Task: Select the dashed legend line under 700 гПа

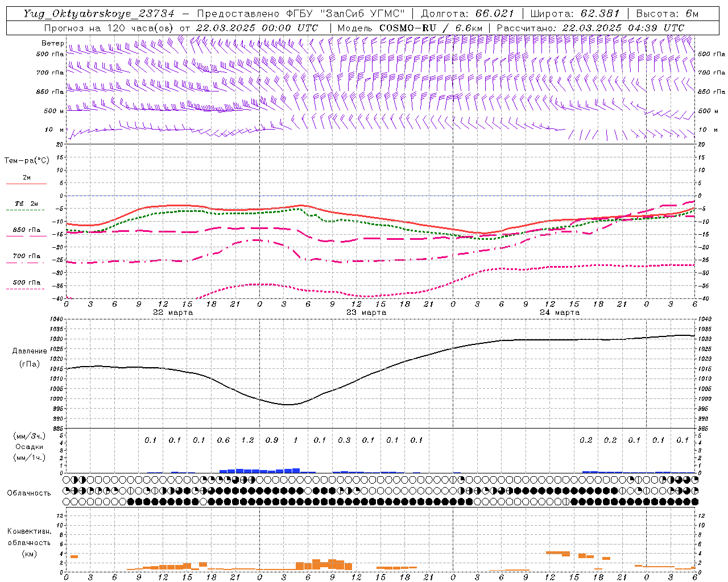Action: click(x=26, y=263)
